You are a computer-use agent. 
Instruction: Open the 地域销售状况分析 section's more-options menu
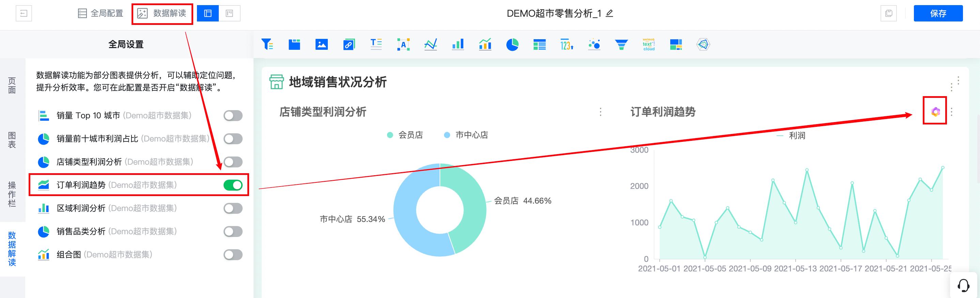958,81
